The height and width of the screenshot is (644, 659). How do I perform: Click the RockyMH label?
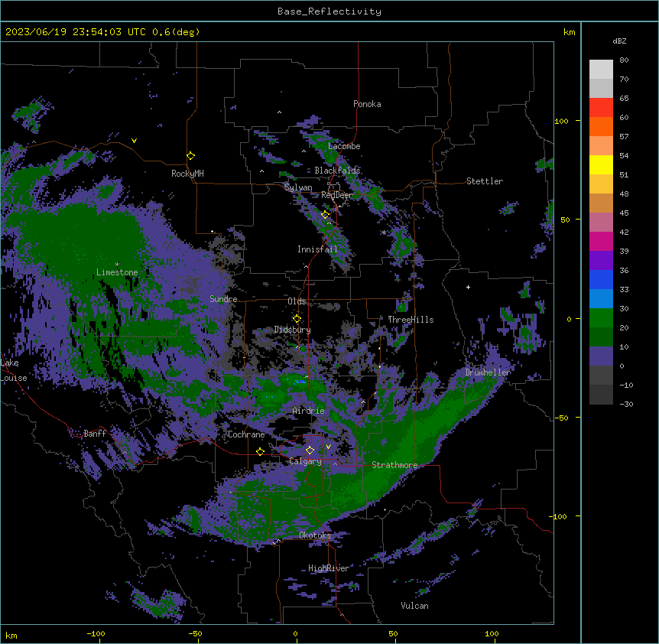tap(187, 174)
